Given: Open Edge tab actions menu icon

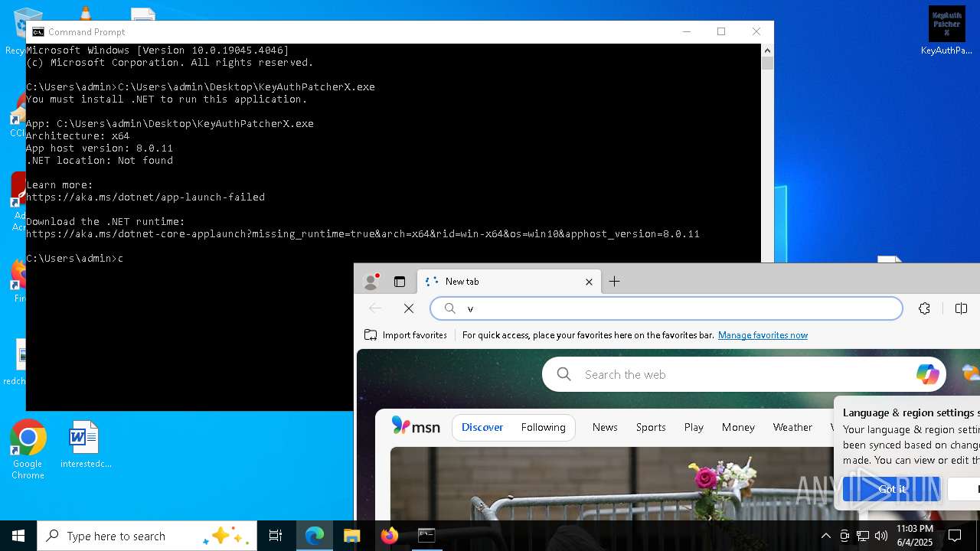Looking at the screenshot, I should click(x=400, y=282).
